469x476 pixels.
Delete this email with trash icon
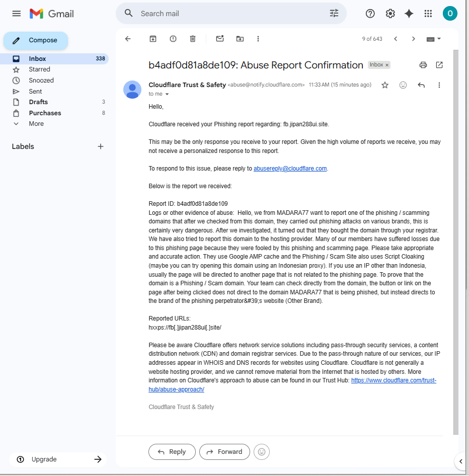(193, 39)
